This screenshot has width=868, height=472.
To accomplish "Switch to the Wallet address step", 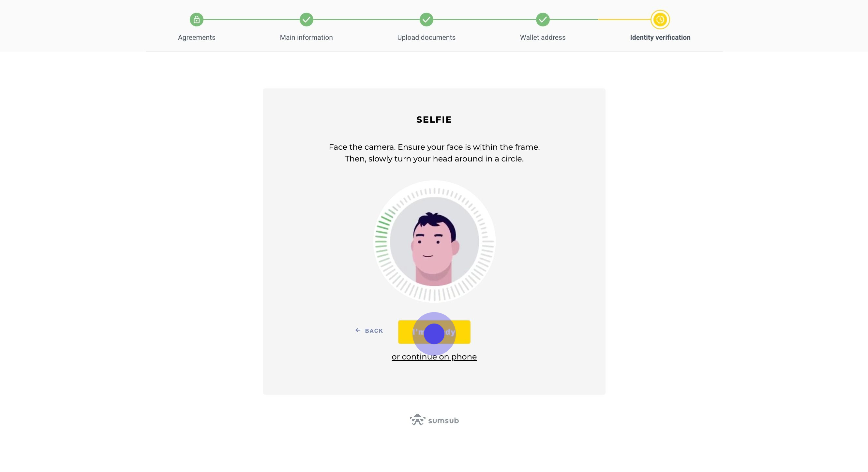I will 543,38.
